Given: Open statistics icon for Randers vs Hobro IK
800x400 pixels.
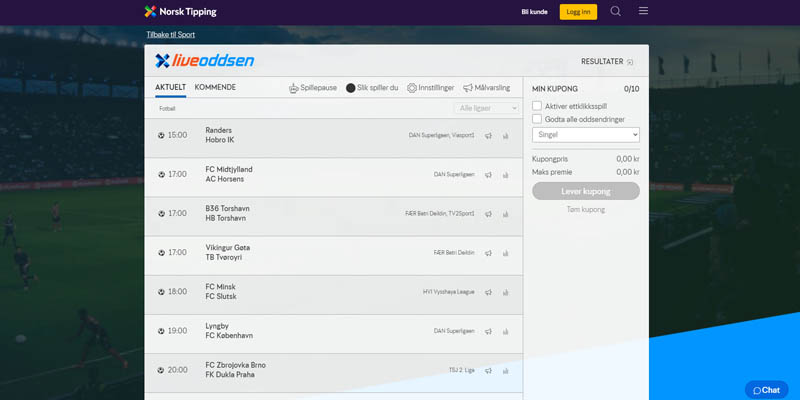Looking at the screenshot, I should click(506, 136).
